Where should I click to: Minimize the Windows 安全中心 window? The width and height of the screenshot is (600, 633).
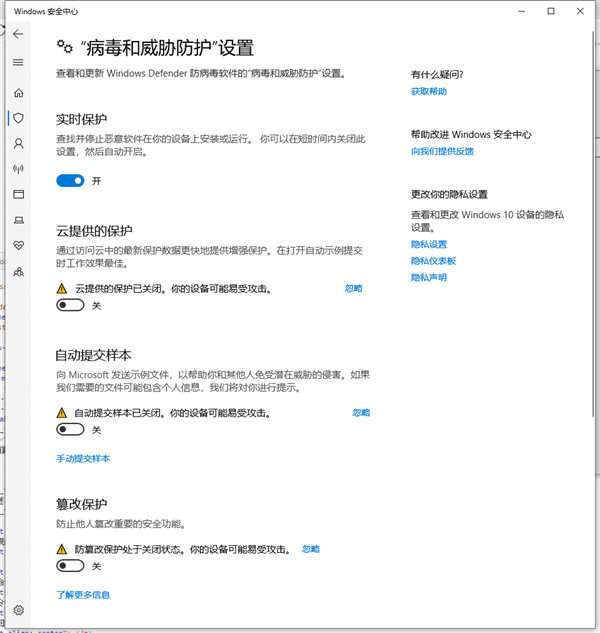coord(522,11)
